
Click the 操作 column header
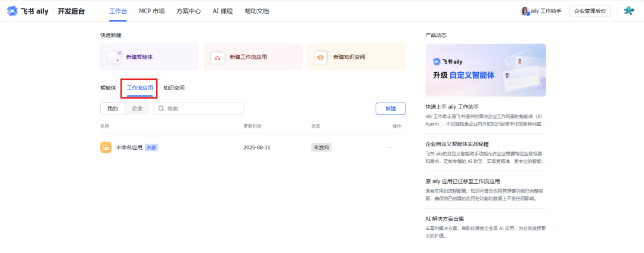pyautogui.click(x=397, y=126)
